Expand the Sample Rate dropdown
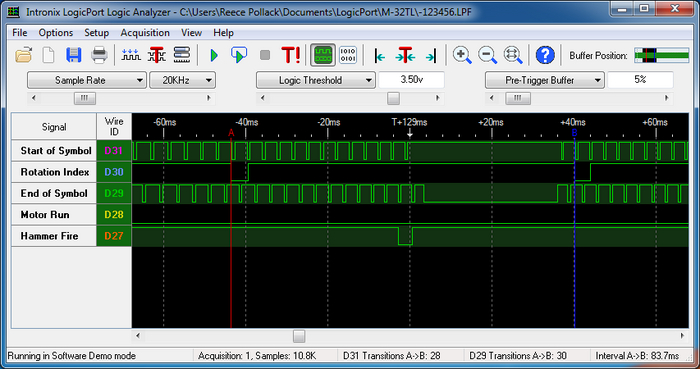Image resolution: width=700 pixels, height=369 pixels. click(x=87, y=80)
